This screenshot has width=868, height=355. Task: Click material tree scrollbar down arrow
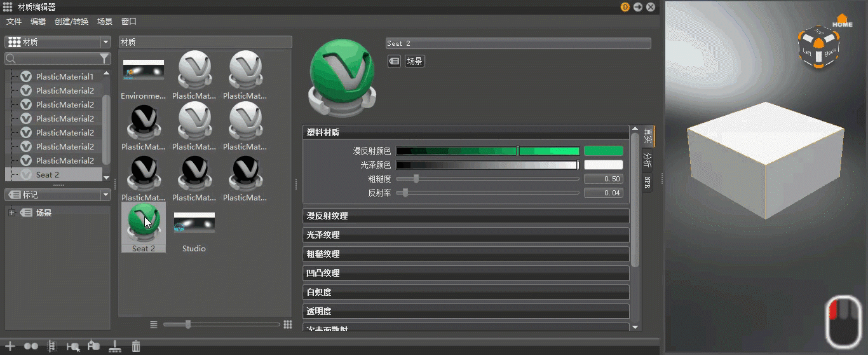(x=106, y=178)
